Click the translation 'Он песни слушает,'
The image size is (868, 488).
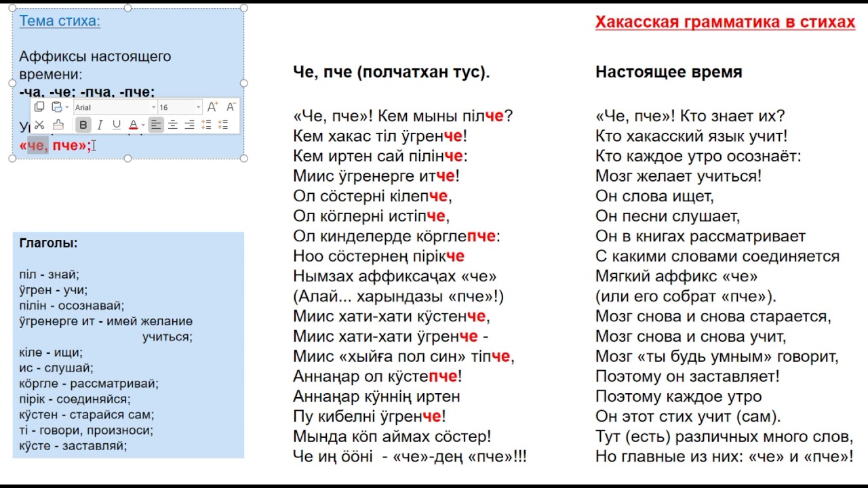pyautogui.click(x=668, y=216)
